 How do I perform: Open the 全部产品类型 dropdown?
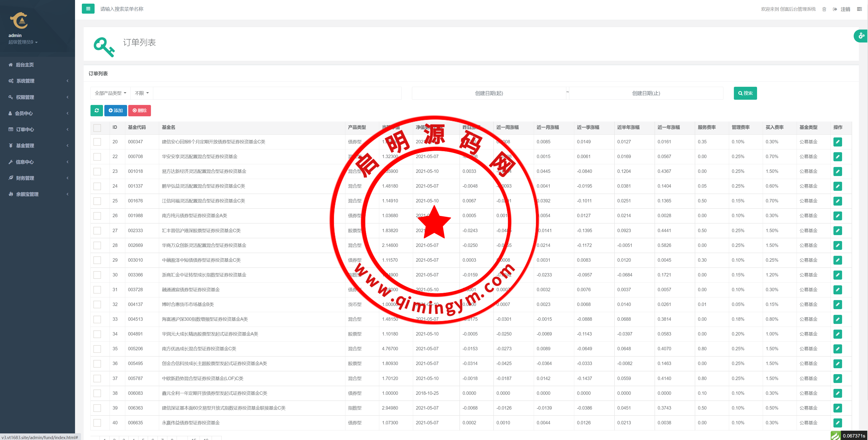click(x=110, y=93)
